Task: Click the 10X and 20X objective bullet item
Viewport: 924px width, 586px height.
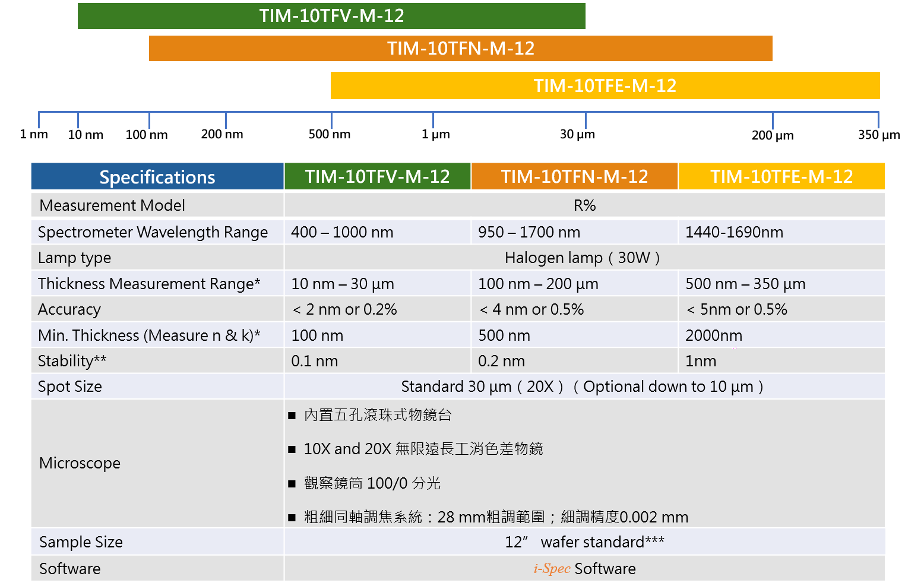Action: [x=423, y=449]
